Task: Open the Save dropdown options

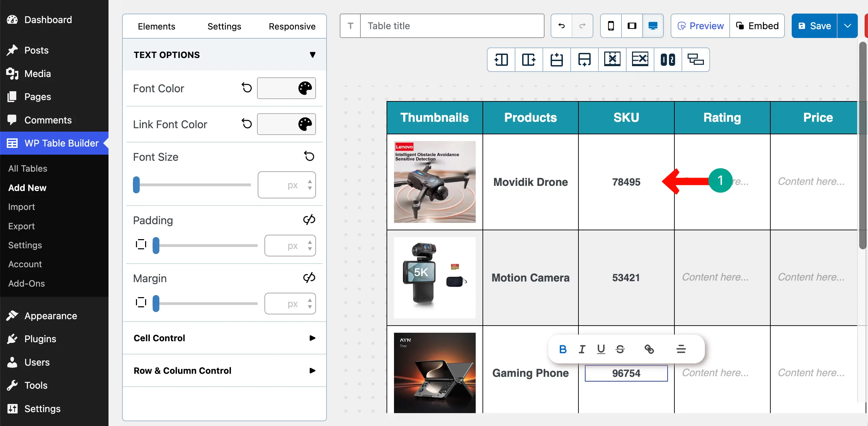Action: pyautogui.click(x=848, y=25)
